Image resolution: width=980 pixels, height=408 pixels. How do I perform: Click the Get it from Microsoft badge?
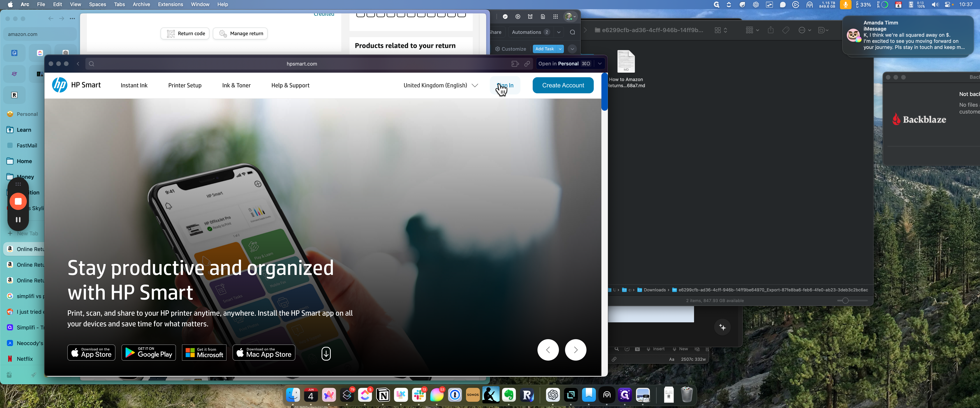coord(204,353)
